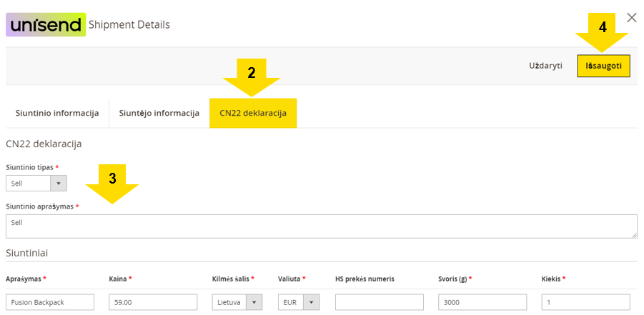Click the Svoris field showing 3000

click(x=482, y=302)
